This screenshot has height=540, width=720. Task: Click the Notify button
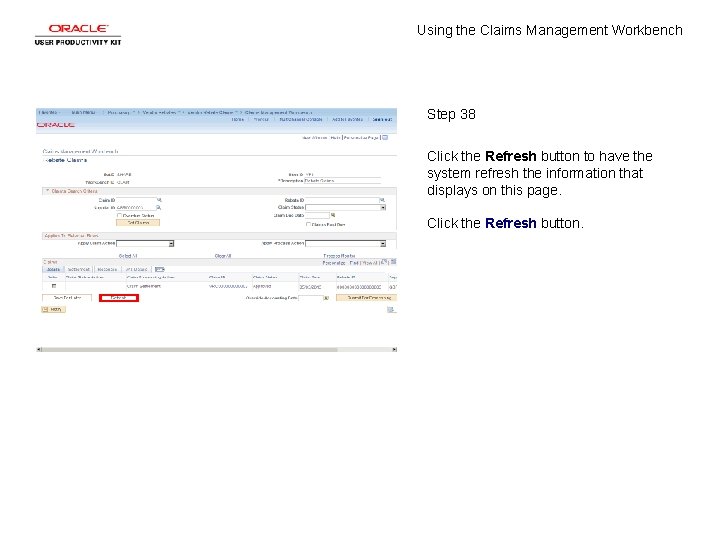54,309
